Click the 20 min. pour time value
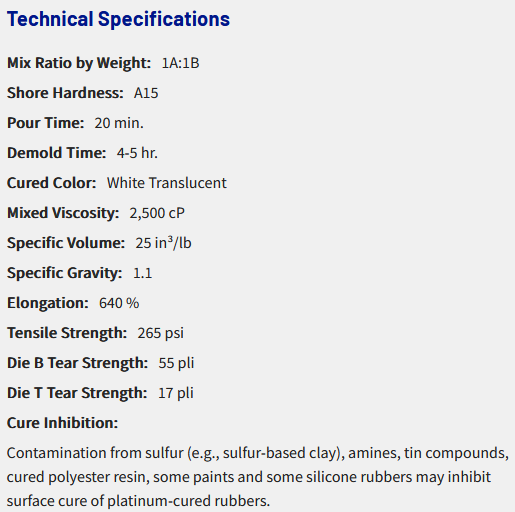The height and width of the screenshot is (512, 515). point(119,123)
